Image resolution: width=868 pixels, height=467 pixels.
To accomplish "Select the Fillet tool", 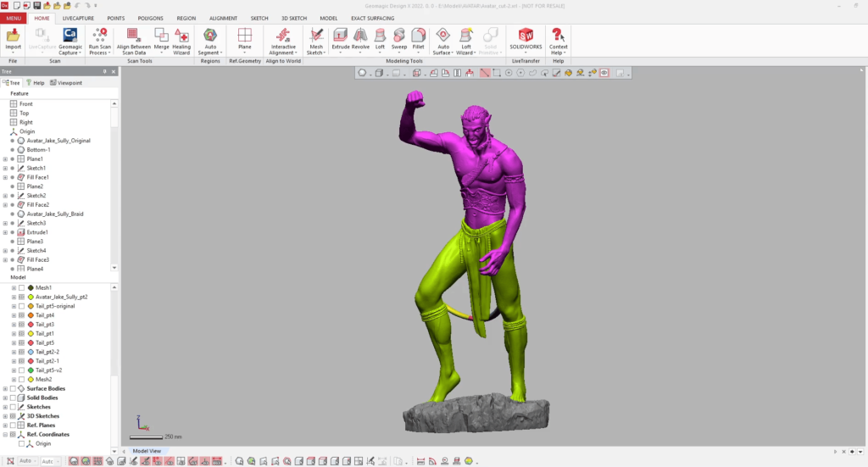I will 419,39.
